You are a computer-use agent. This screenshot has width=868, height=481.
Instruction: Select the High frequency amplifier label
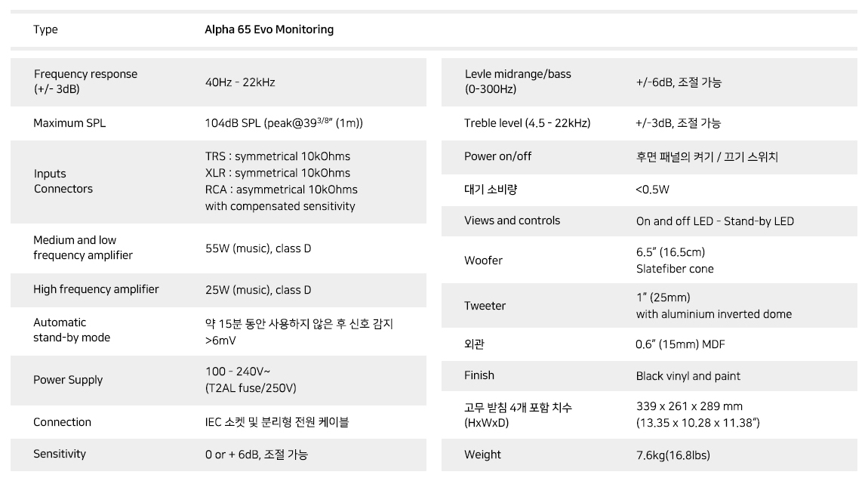click(96, 289)
